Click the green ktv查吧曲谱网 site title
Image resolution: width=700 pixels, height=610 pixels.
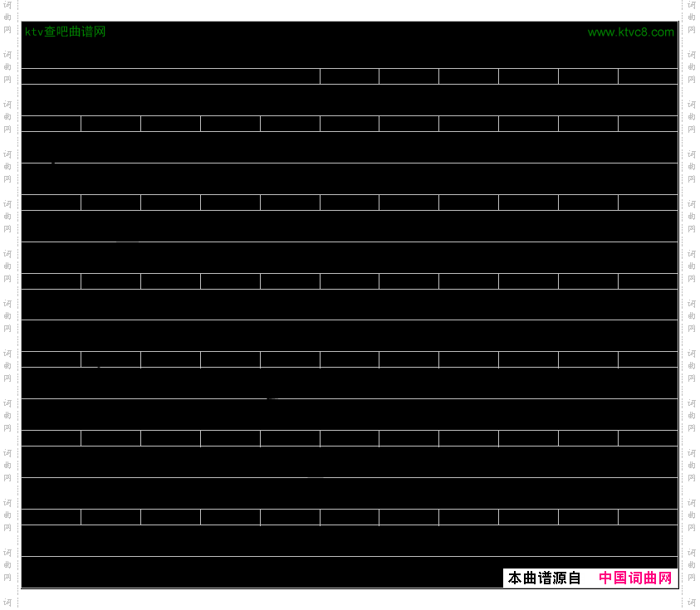point(66,32)
